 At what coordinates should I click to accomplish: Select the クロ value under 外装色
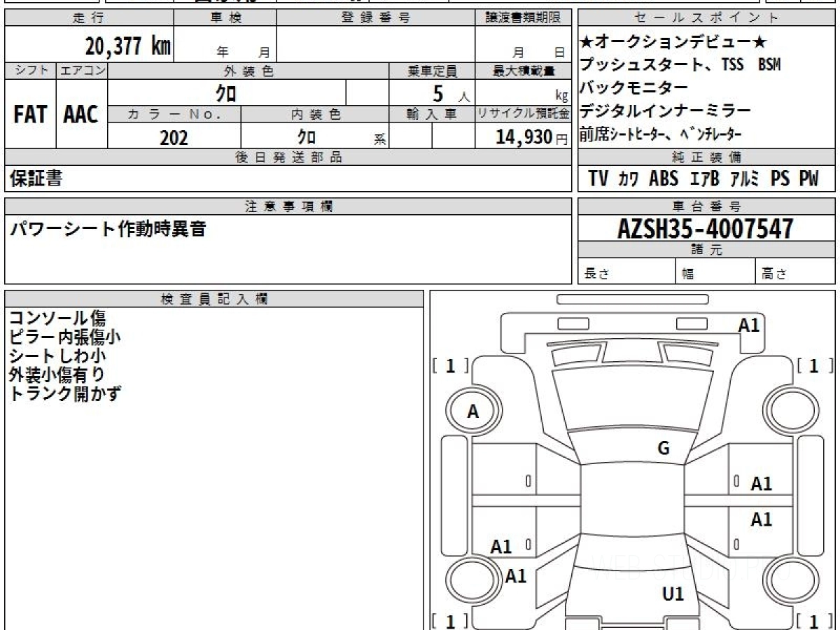point(225,92)
